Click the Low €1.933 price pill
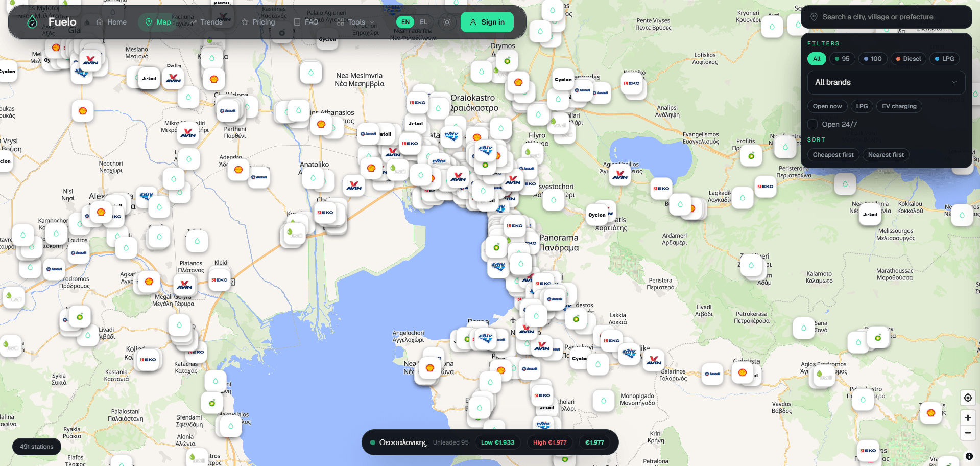Screen dimensions: 980x466 coord(497,442)
